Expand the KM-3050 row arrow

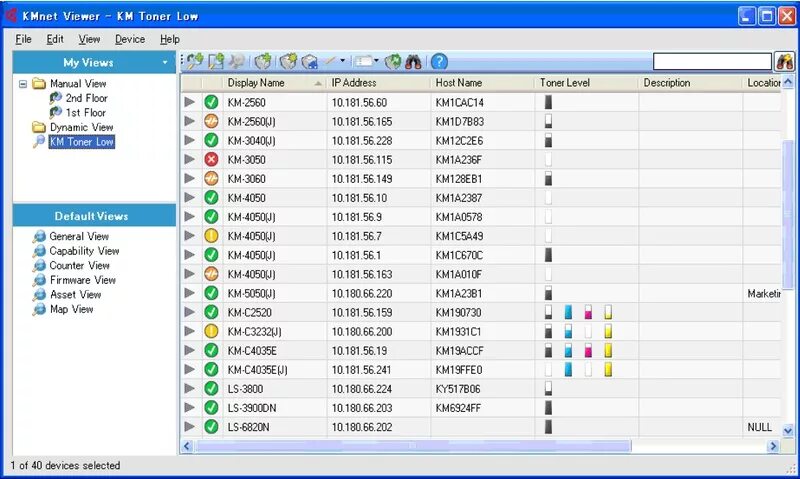point(190,159)
